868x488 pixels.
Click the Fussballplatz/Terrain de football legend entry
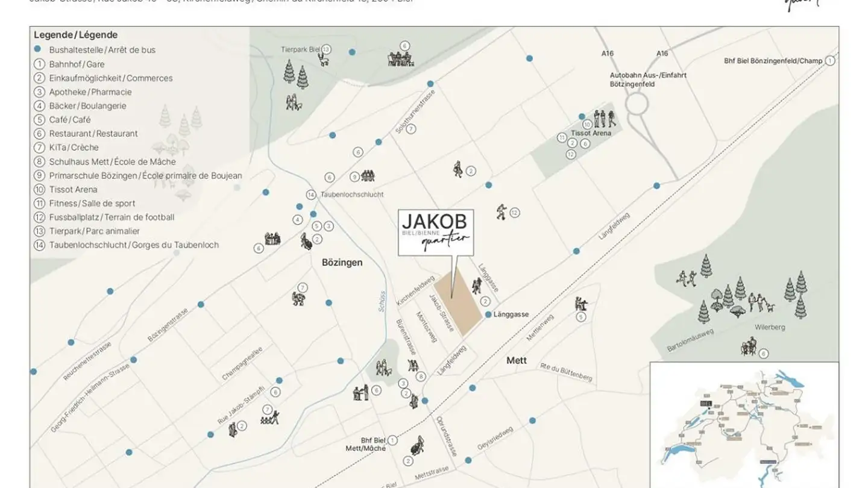[x=104, y=217]
